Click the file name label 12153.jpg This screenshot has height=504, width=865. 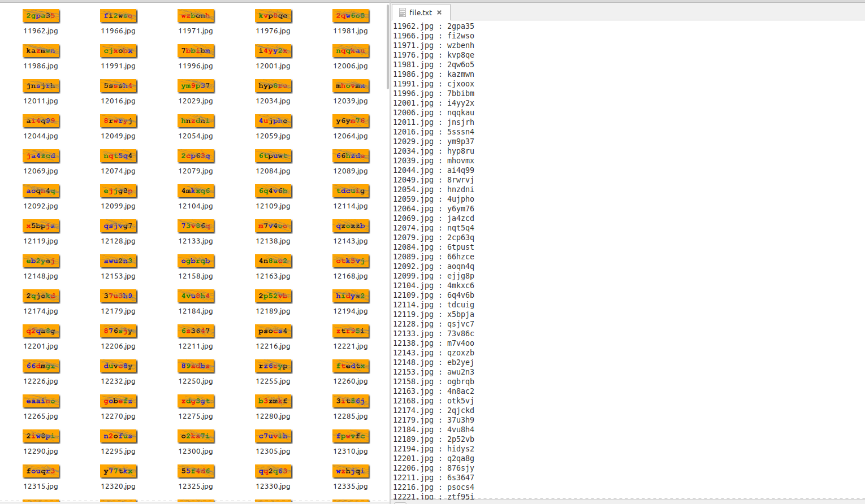(118, 276)
